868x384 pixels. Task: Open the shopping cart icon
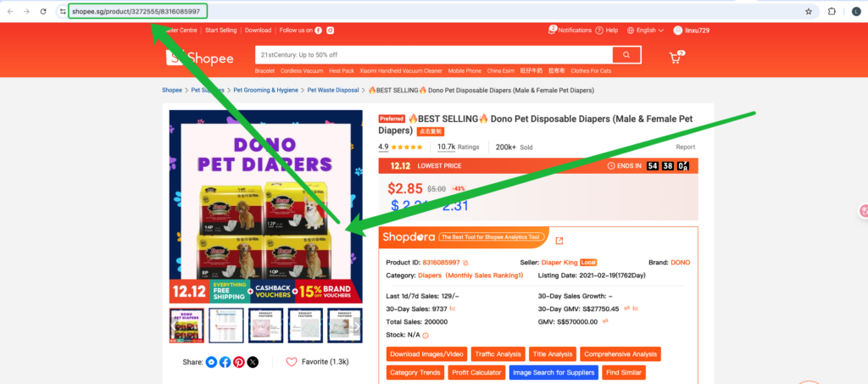(676, 57)
